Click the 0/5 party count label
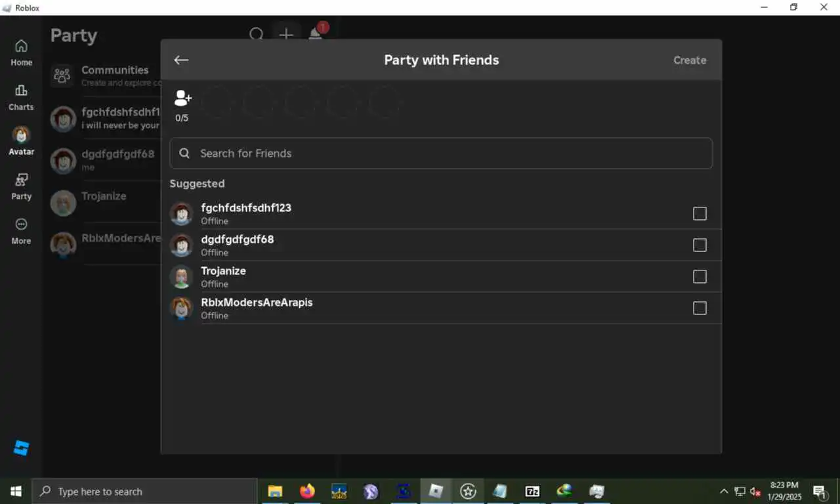840x504 pixels. click(182, 118)
